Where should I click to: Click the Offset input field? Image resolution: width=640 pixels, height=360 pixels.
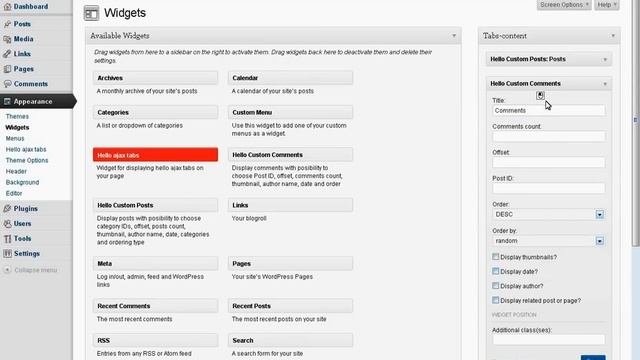point(548,162)
